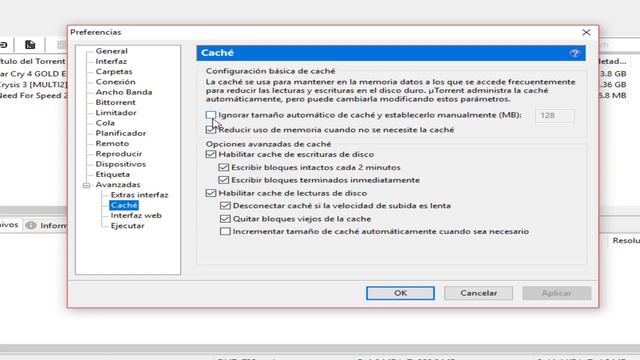Image resolution: width=640 pixels, height=360 pixels.
Task: Enable manual cache size override checkbox
Action: [x=211, y=115]
